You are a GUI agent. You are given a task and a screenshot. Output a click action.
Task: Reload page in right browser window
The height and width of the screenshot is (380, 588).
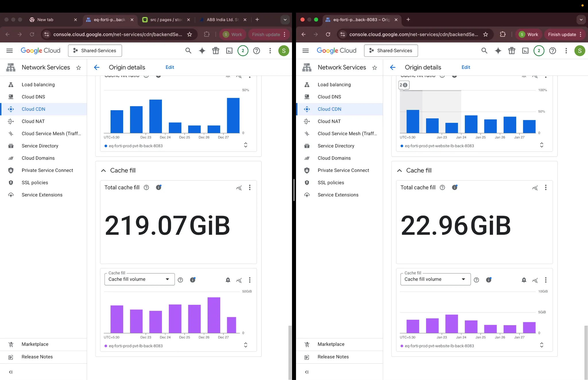(x=328, y=34)
